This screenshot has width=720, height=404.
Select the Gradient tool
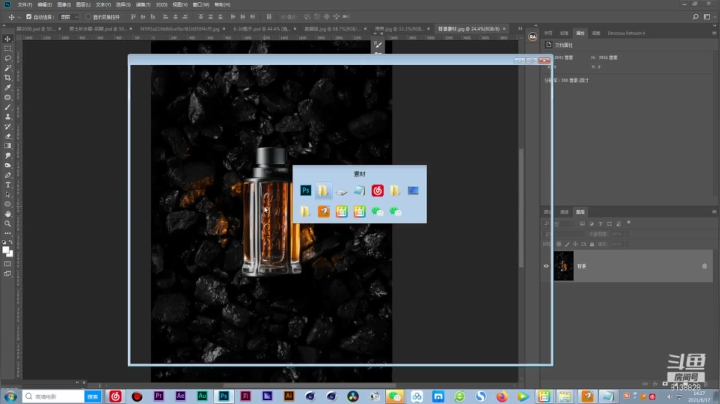coord(8,146)
